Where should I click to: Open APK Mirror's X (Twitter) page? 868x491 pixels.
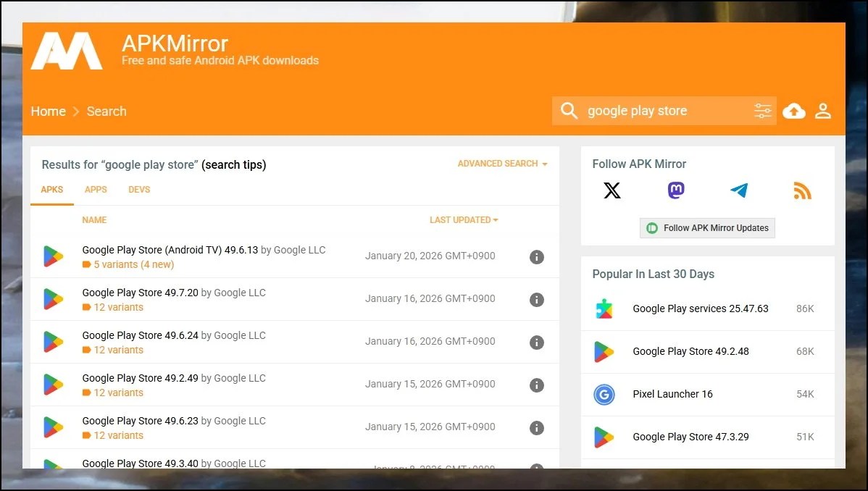pyautogui.click(x=612, y=190)
